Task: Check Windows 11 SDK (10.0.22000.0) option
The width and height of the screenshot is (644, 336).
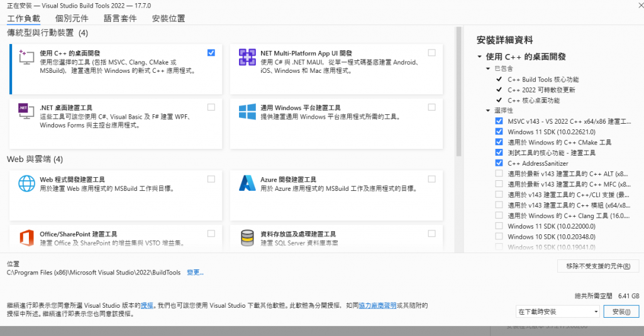Action: click(x=499, y=225)
